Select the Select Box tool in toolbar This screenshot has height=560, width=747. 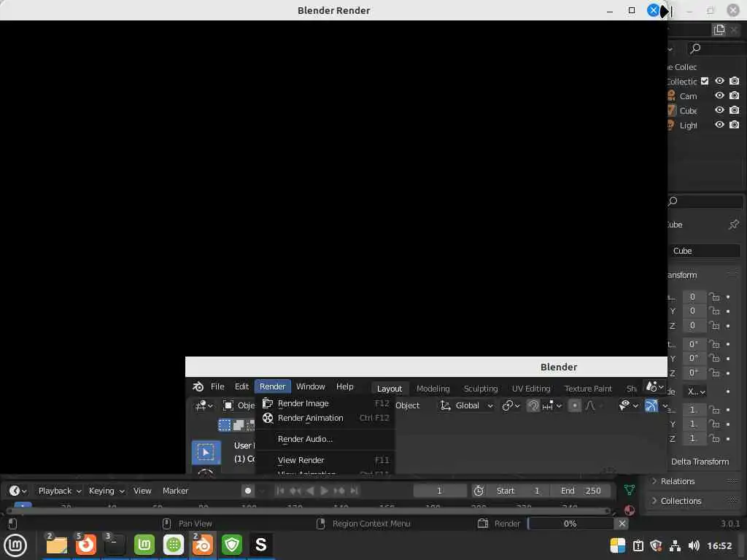(x=206, y=452)
